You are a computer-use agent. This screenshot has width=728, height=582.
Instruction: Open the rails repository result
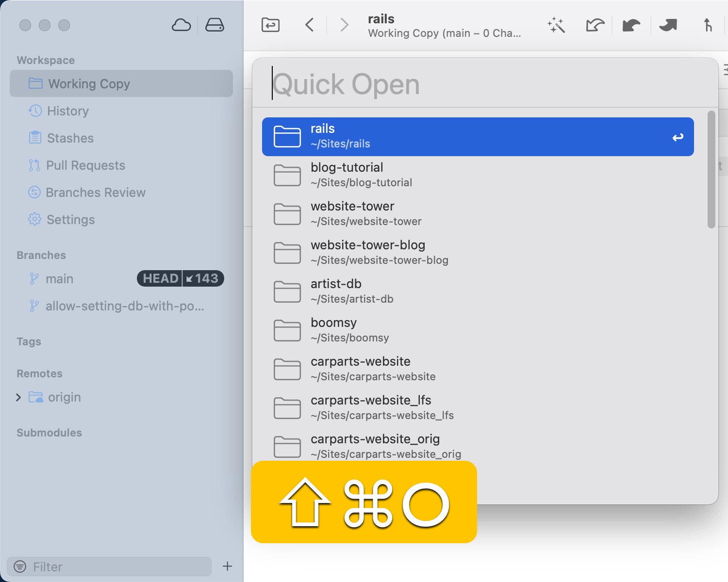478,137
